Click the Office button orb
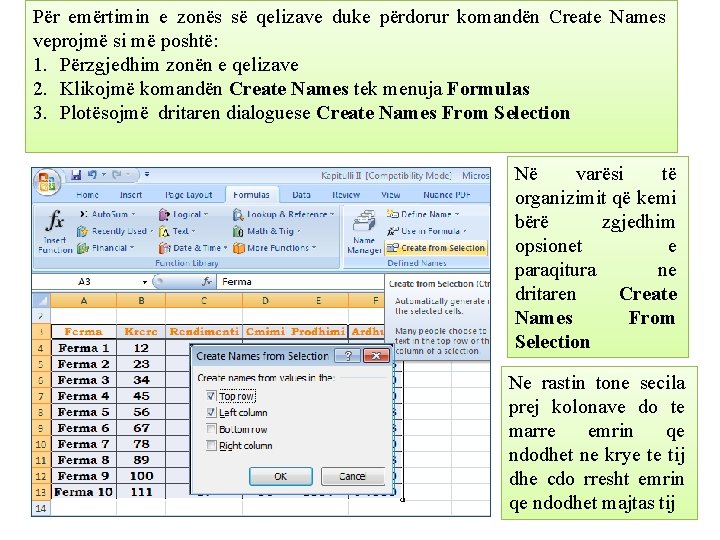 pos(47,182)
